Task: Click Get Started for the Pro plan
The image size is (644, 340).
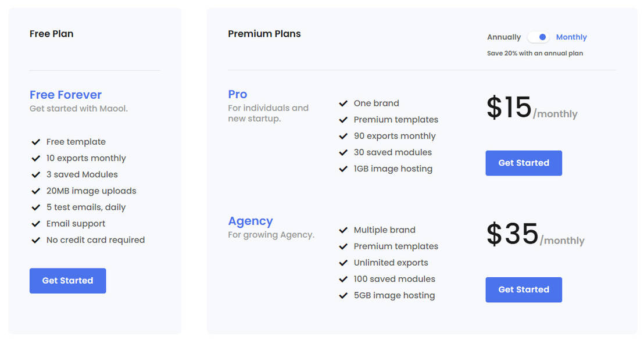Action: click(x=523, y=163)
